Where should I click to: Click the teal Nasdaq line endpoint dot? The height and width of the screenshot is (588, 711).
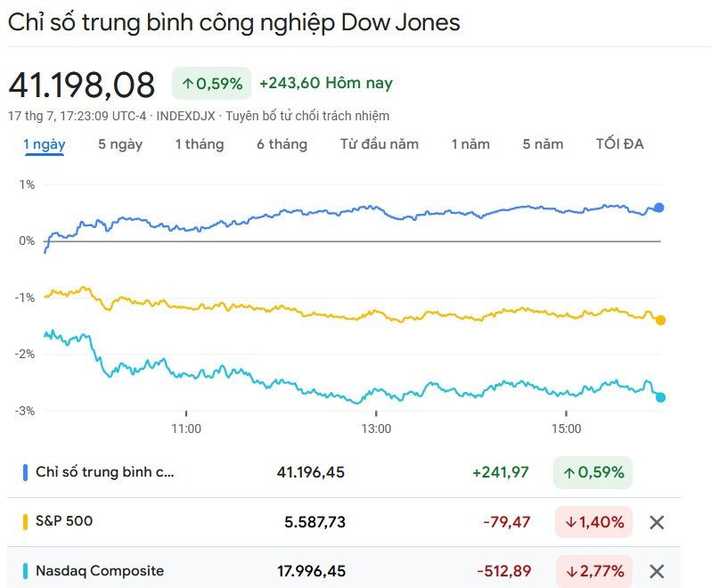click(x=660, y=397)
